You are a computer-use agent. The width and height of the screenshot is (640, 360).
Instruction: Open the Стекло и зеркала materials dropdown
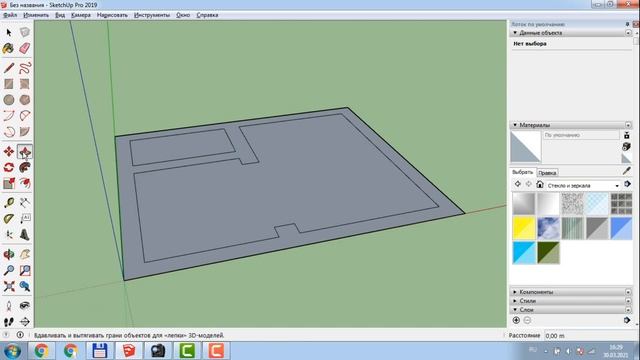pyautogui.click(x=583, y=185)
